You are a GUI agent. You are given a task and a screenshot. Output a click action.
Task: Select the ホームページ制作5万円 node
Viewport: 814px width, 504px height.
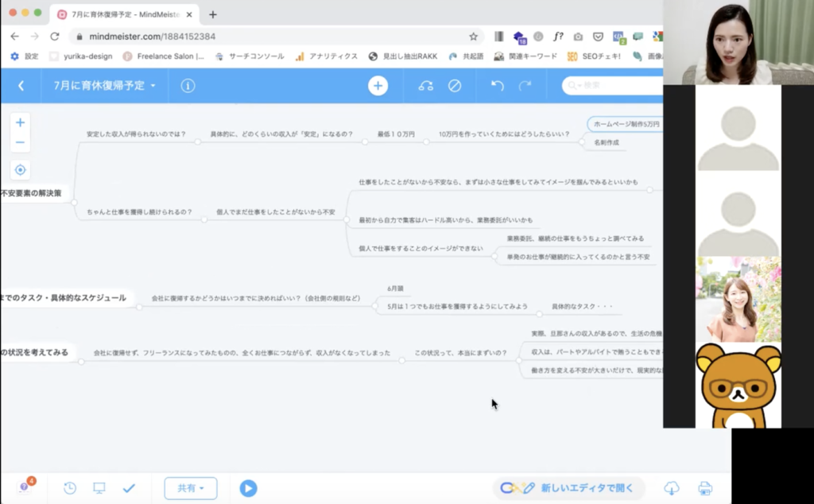(626, 124)
